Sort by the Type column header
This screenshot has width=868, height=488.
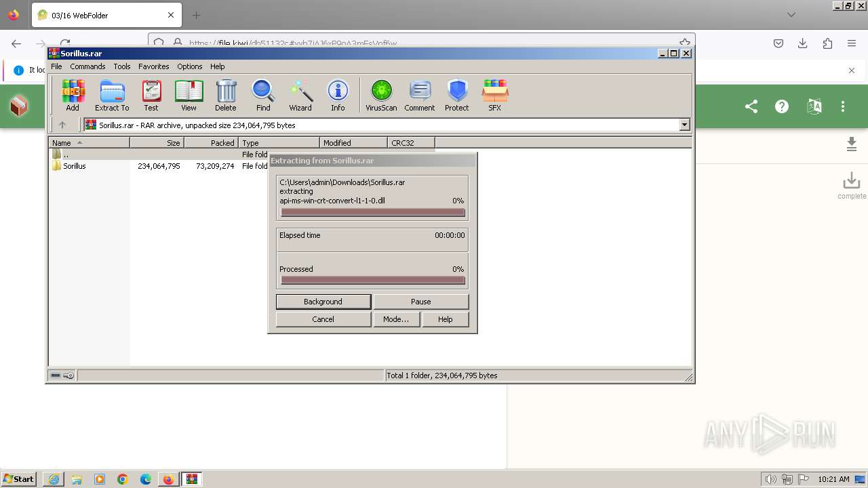tap(279, 143)
